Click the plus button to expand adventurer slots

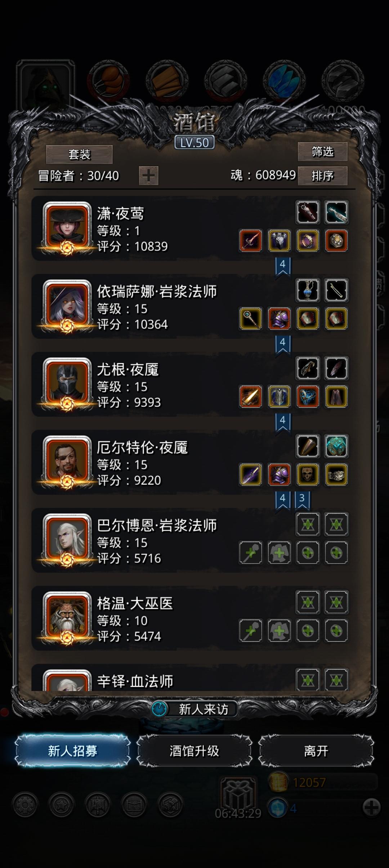point(148,176)
